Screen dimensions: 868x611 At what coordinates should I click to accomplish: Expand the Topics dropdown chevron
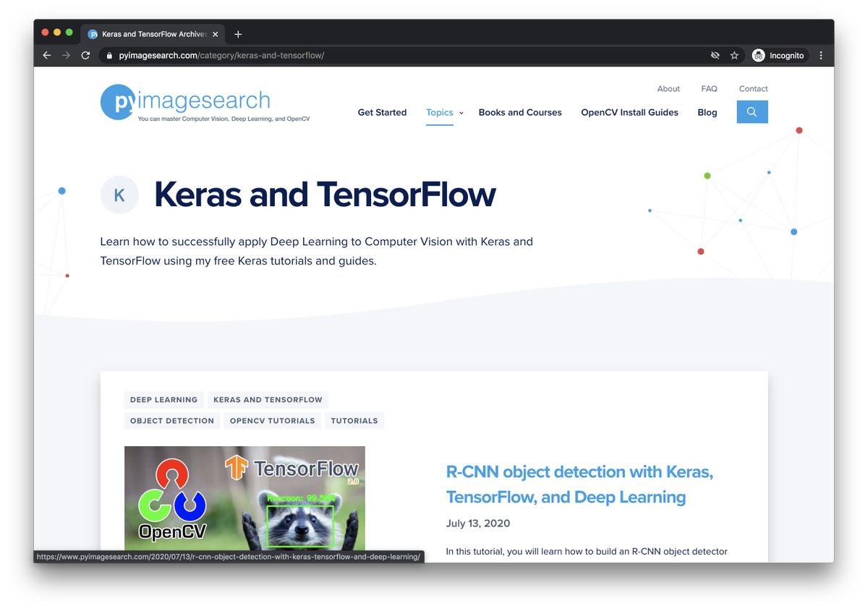pyautogui.click(x=461, y=113)
